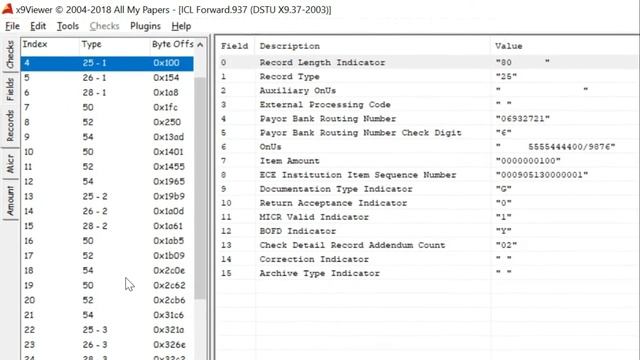Image resolution: width=640 pixels, height=360 pixels.
Task: Sort records by Index column header
Action: 49,44
